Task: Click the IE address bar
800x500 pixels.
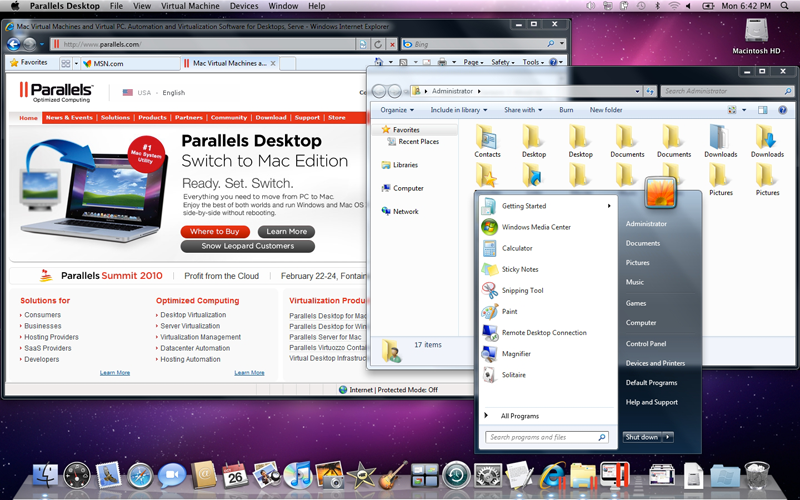Action: pyautogui.click(x=203, y=44)
